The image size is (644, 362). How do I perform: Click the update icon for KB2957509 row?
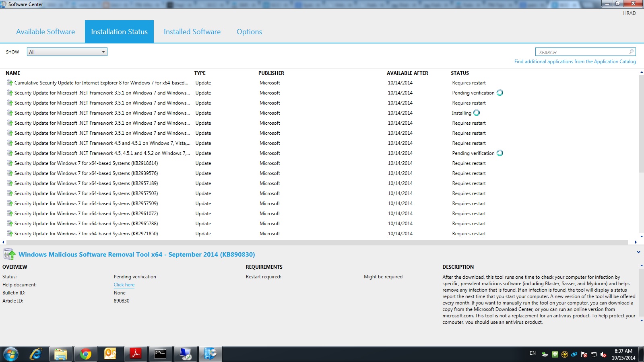click(x=10, y=204)
